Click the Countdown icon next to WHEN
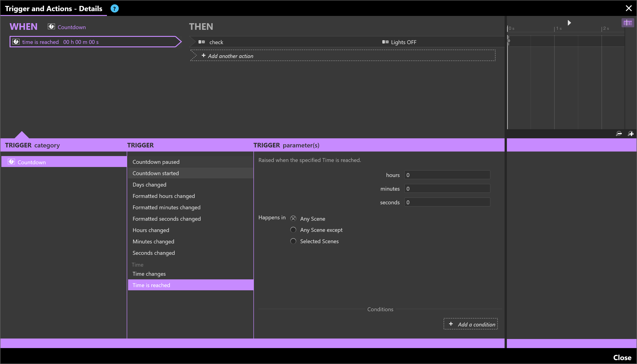The height and width of the screenshot is (364, 637). click(51, 26)
